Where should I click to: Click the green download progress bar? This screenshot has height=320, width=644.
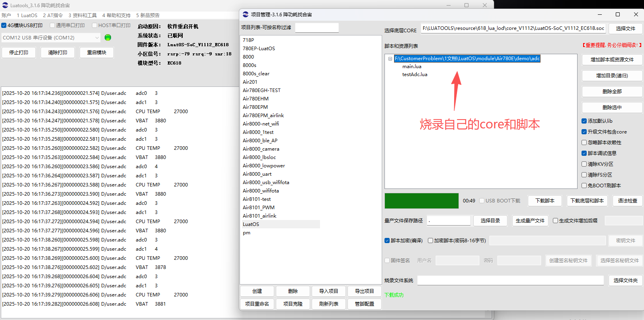click(x=421, y=201)
